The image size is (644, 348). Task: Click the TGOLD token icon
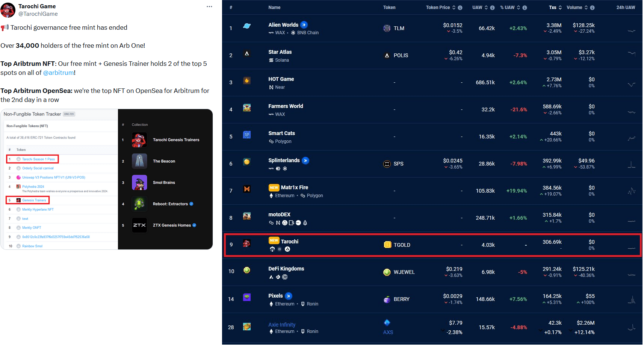click(x=387, y=245)
